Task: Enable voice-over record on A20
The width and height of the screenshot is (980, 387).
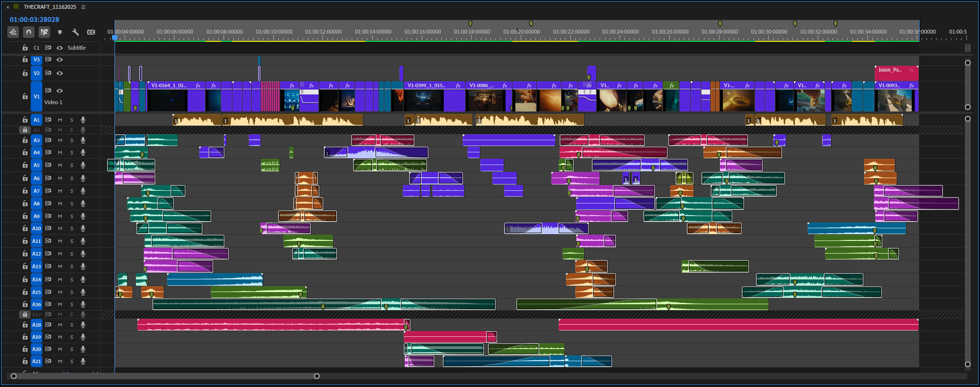Action: point(83,349)
